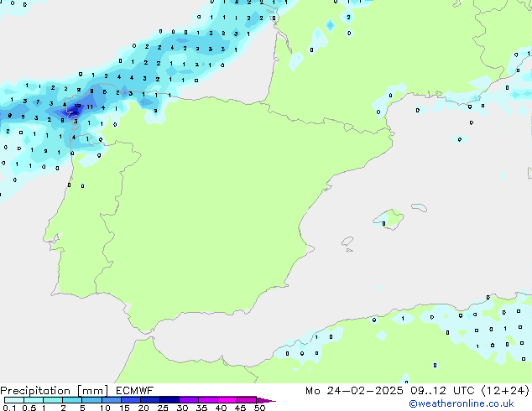532x411 pixels.
Task: Click the 0.1–0.5 mm legend color swatch
Action: click(x=14, y=400)
